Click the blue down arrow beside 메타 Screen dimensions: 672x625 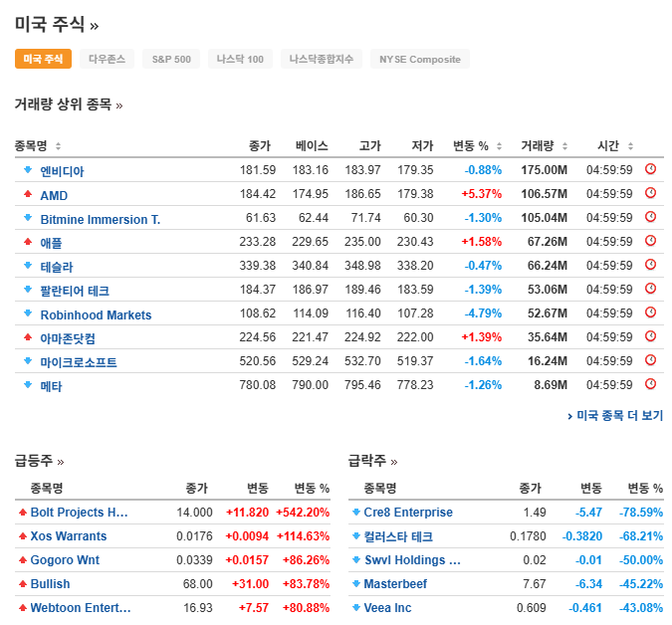coord(28,385)
